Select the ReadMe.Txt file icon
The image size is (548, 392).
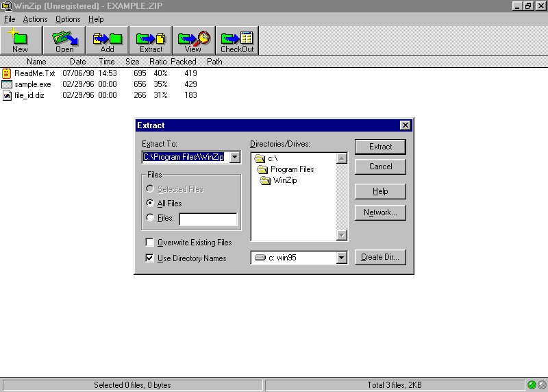click(7, 73)
